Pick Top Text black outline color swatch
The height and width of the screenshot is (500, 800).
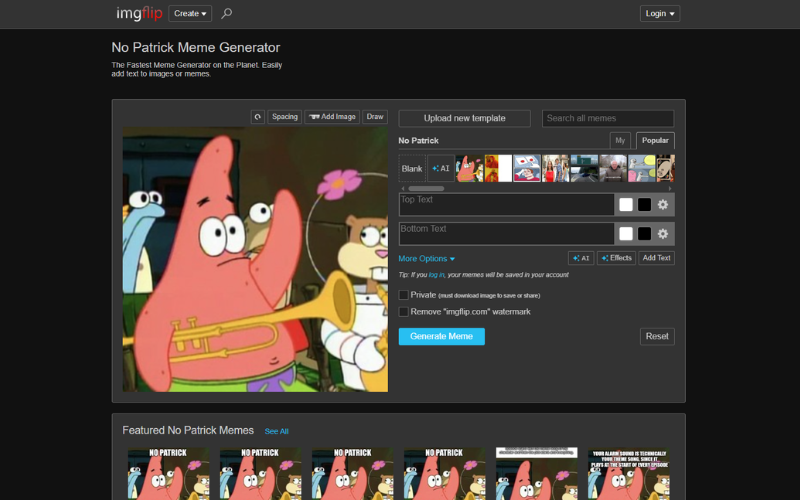[644, 205]
